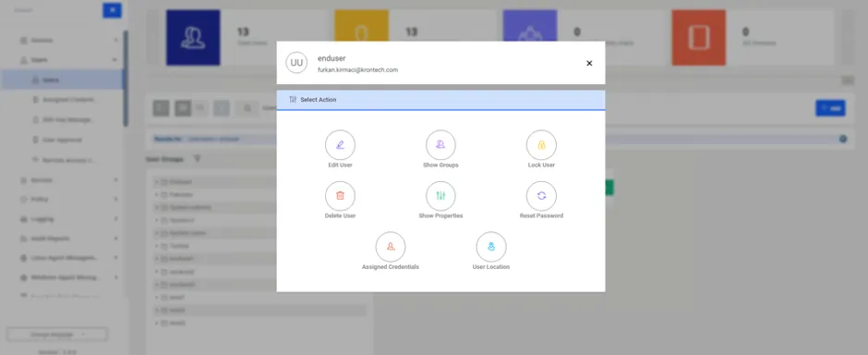Expand the Policy sidebar section
The image size is (868, 355).
click(x=115, y=199)
